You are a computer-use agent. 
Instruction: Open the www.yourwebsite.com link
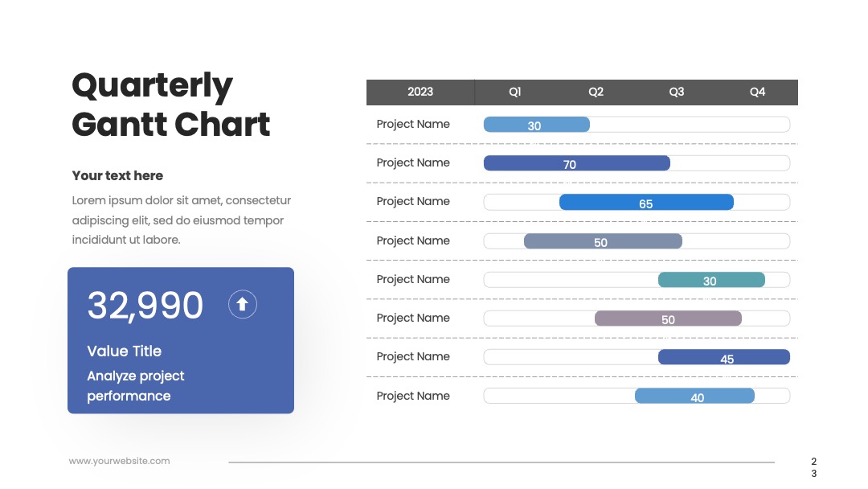(119, 461)
